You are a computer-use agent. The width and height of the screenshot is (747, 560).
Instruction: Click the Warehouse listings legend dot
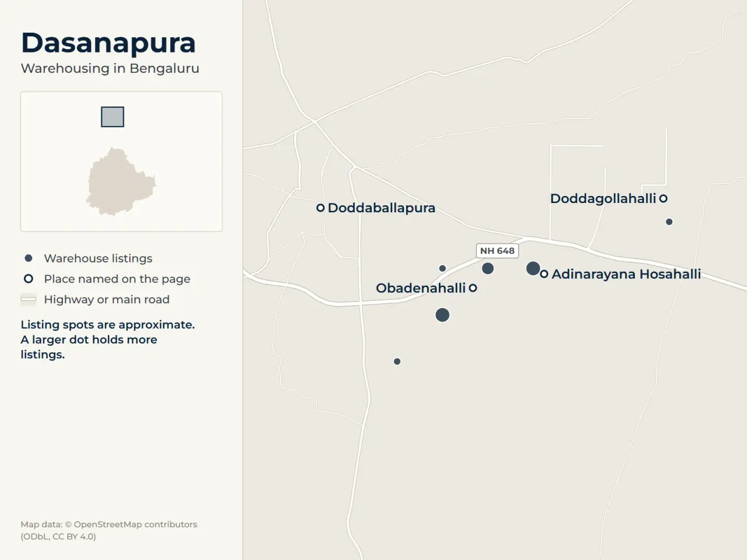pyautogui.click(x=28, y=258)
